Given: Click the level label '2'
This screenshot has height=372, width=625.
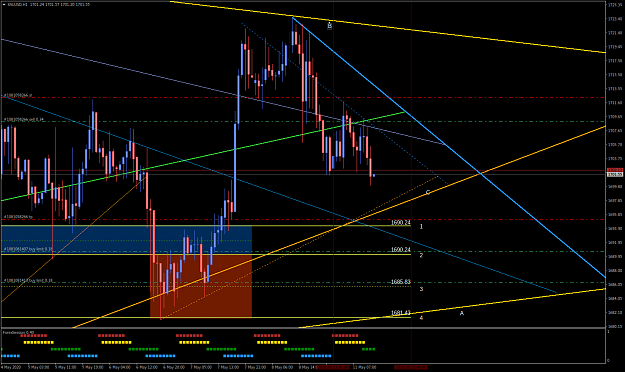Looking at the screenshot, I should pyautogui.click(x=421, y=256).
